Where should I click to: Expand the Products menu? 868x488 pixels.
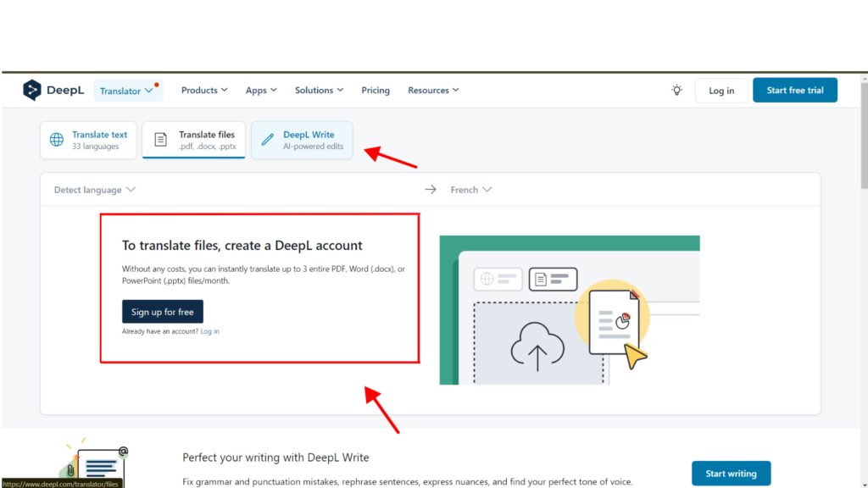(204, 90)
